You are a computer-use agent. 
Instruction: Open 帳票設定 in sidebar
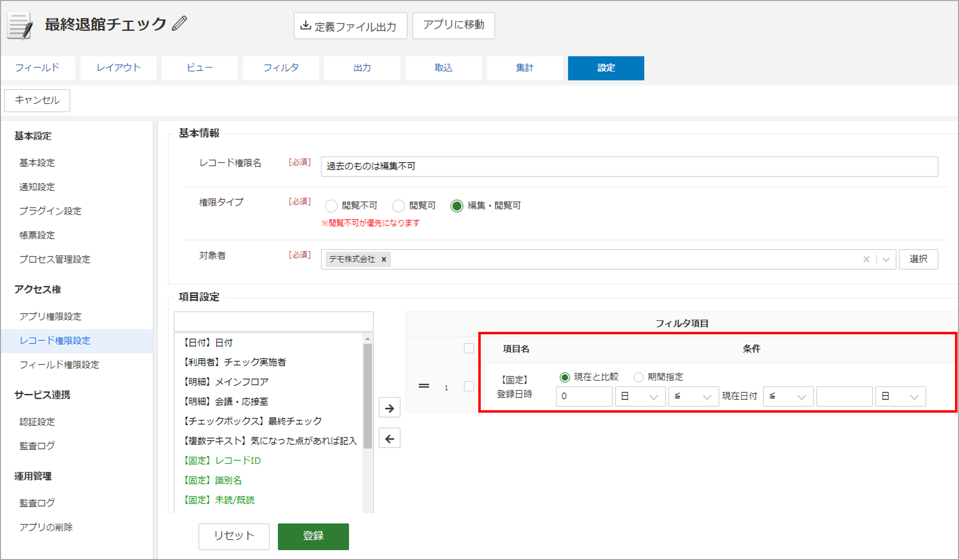click(x=37, y=235)
